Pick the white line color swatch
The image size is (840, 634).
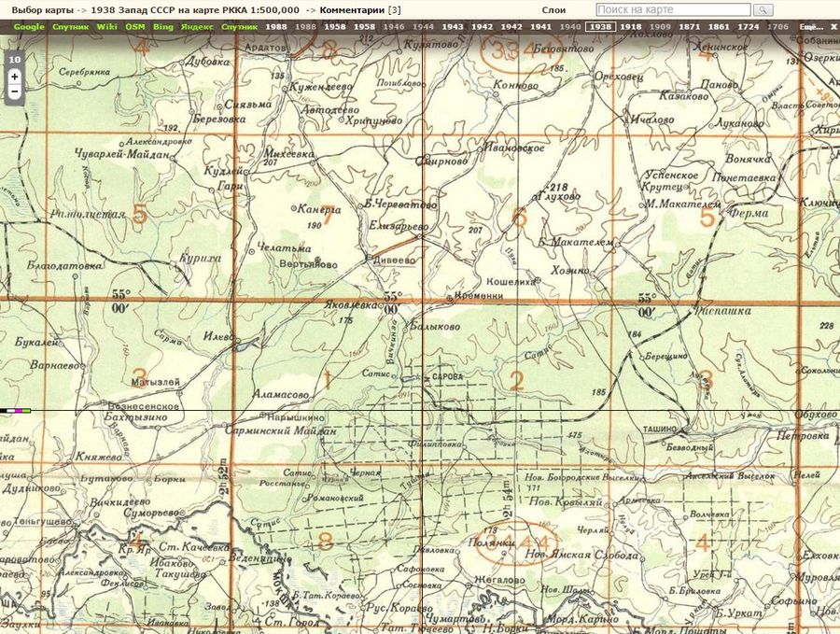(x=10, y=410)
